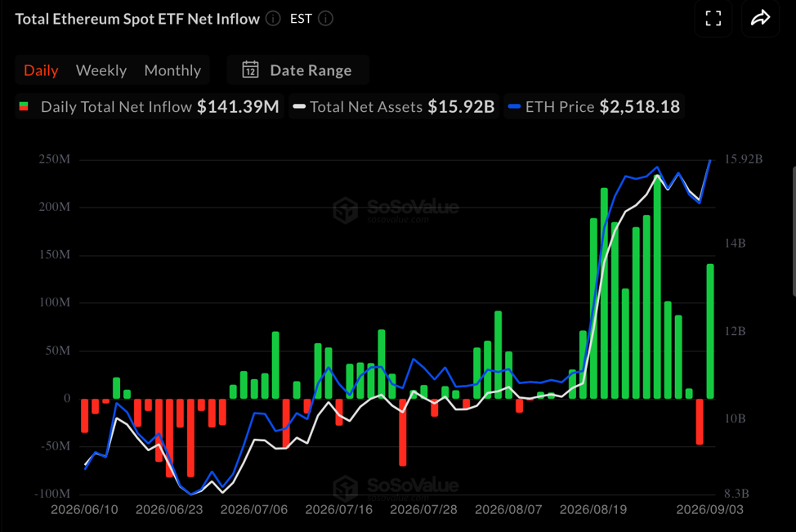The width and height of the screenshot is (796, 532).
Task: Switch to the Weekly view
Action: [101, 70]
